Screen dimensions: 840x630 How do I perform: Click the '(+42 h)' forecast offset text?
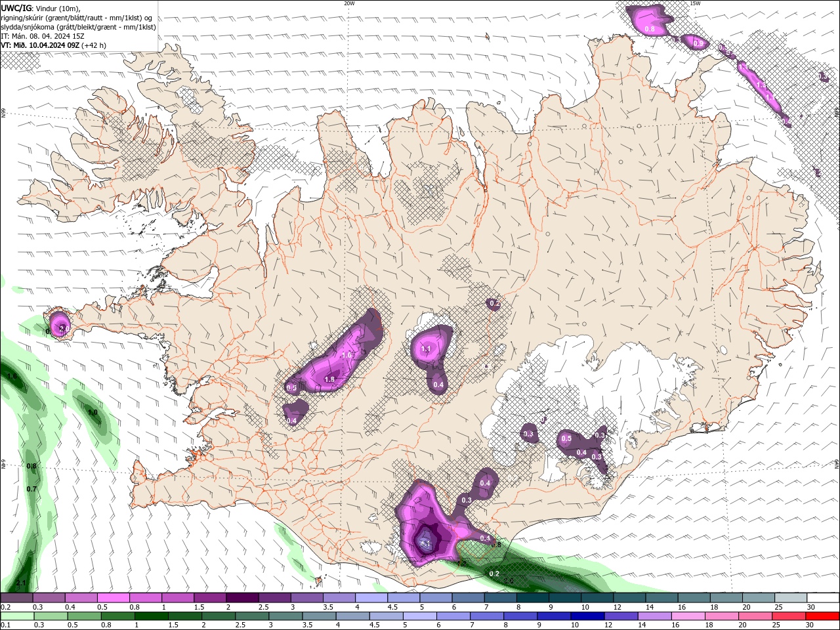[x=94, y=45]
